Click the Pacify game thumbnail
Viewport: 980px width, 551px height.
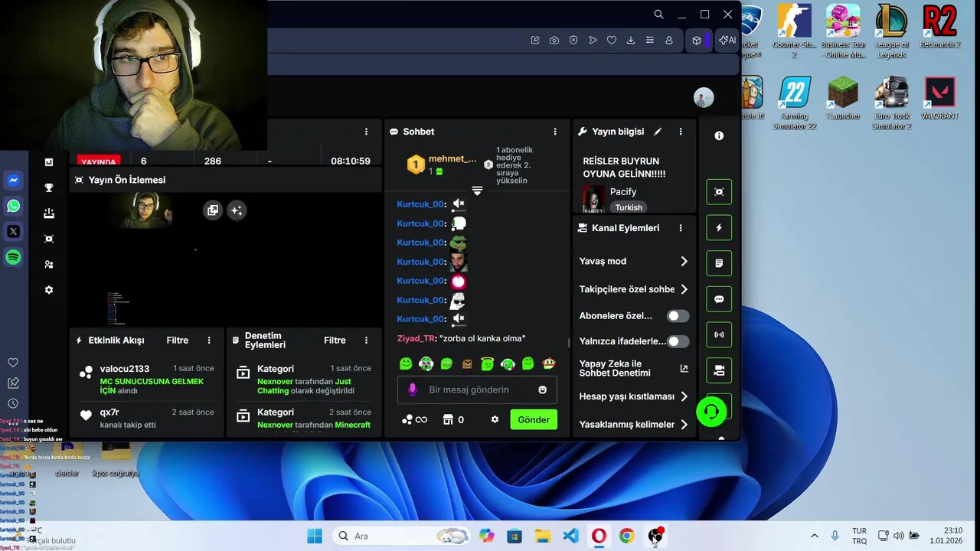[x=593, y=199]
